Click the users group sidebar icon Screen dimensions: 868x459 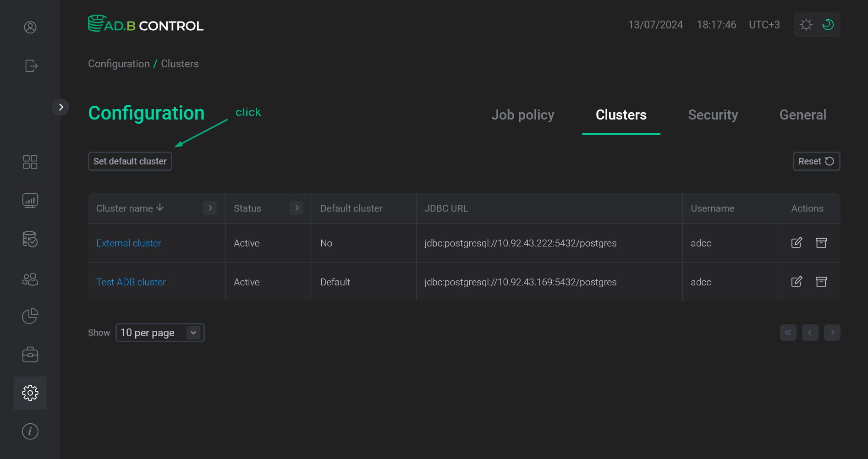(30, 279)
